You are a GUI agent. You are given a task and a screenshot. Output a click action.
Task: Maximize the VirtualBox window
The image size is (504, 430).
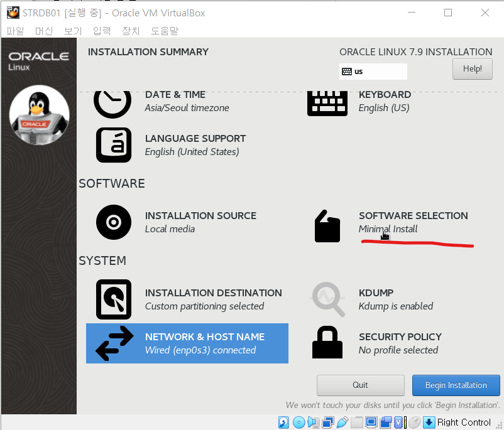coord(448,13)
